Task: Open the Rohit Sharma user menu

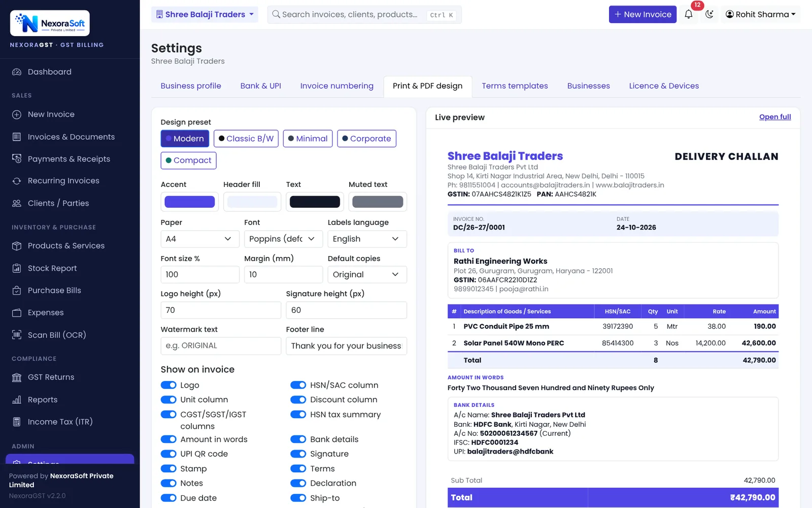Action: point(760,14)
